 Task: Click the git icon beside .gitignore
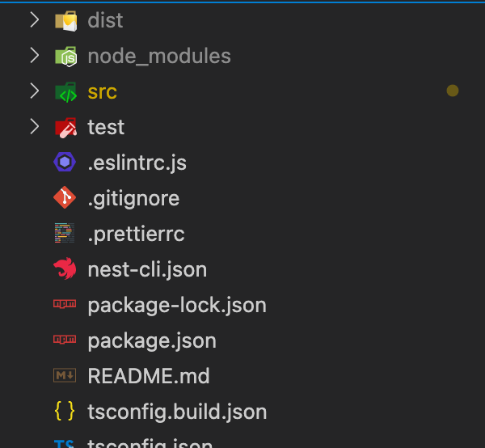65,197
